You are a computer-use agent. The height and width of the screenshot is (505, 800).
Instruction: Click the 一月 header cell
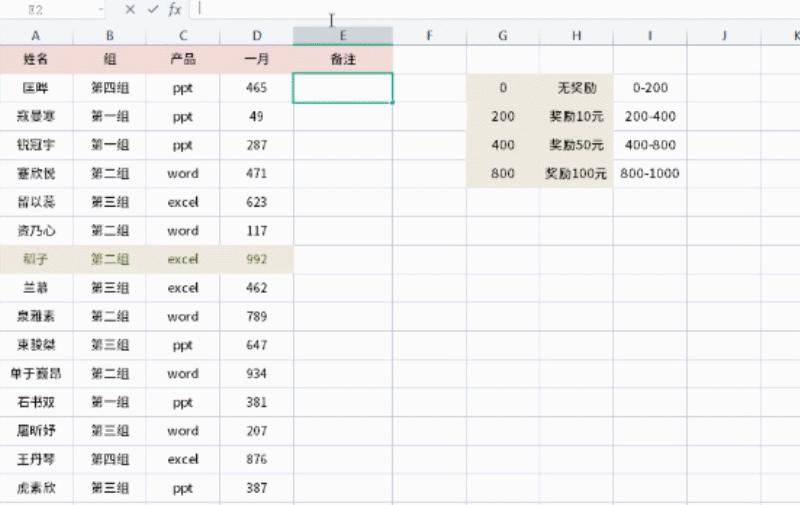257,59
